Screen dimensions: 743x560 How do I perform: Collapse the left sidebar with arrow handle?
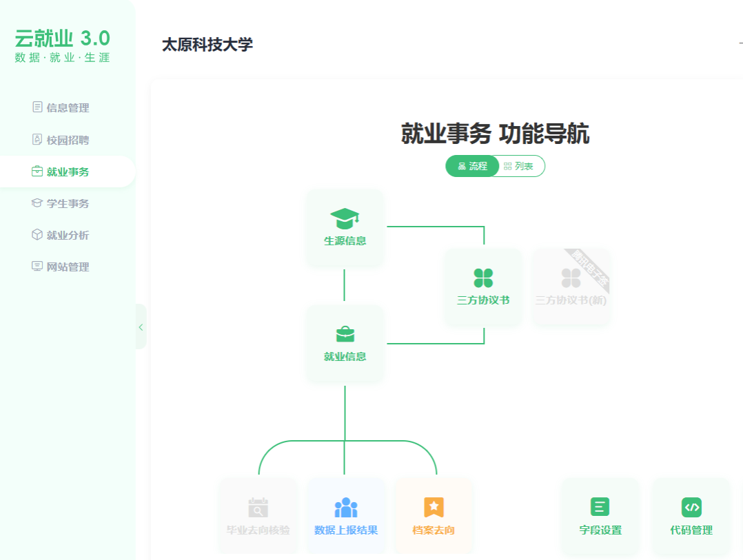coord(141,327)
